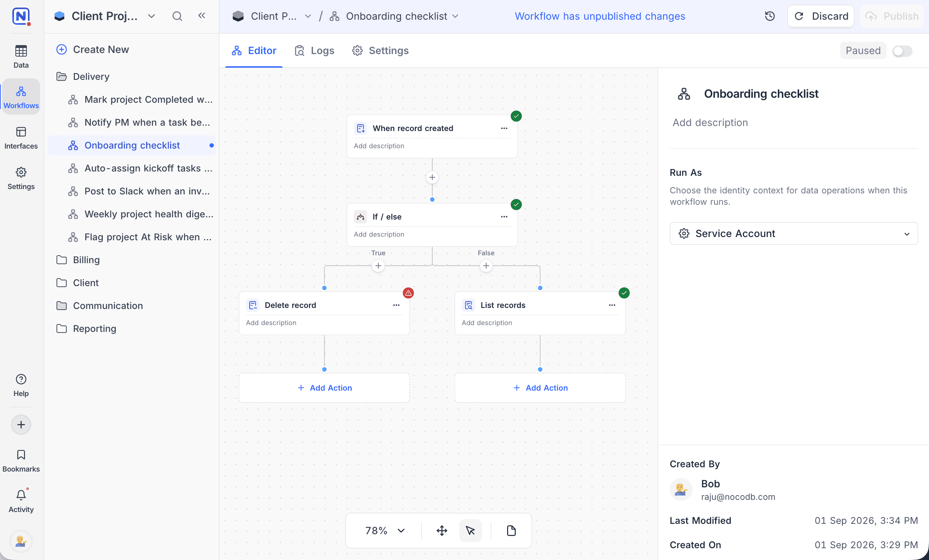Viewport: 929px width, 560px height.
Task: Select the When record created node
Action: 432,136
